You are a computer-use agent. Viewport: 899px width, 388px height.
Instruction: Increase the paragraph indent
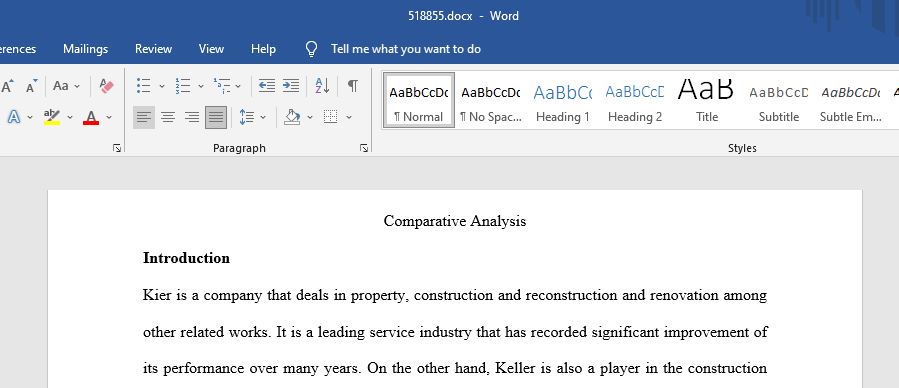[291, 86]
